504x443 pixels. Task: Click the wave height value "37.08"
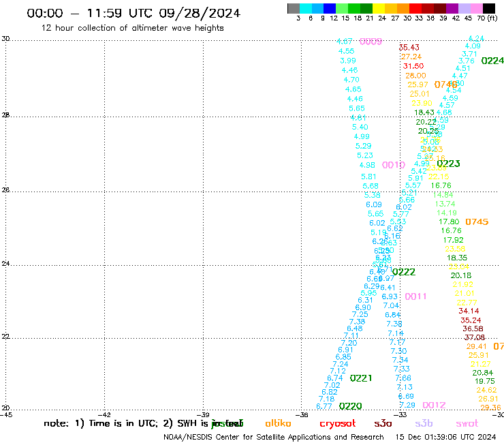[475, 337]
